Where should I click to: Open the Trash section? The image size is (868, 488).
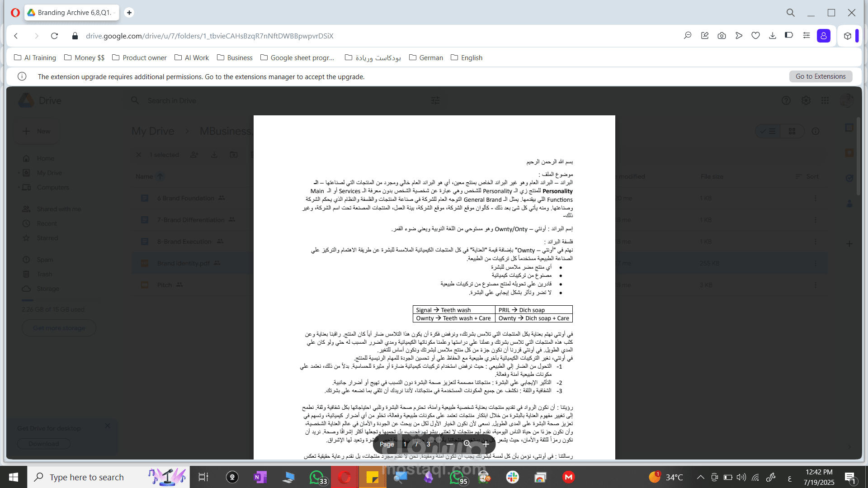44,274
